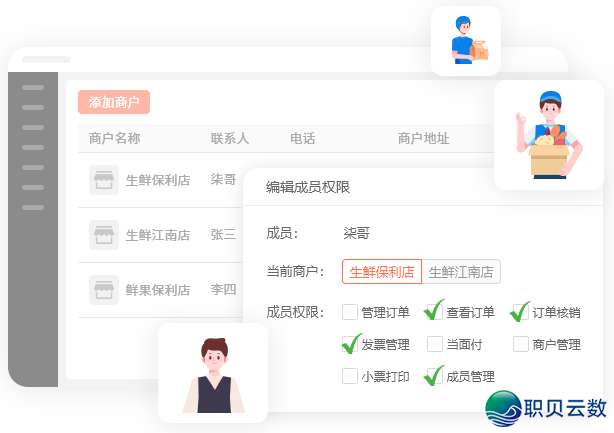Click the vest-wearing staff avatar card
614x433 pixels.
point(213,373)
